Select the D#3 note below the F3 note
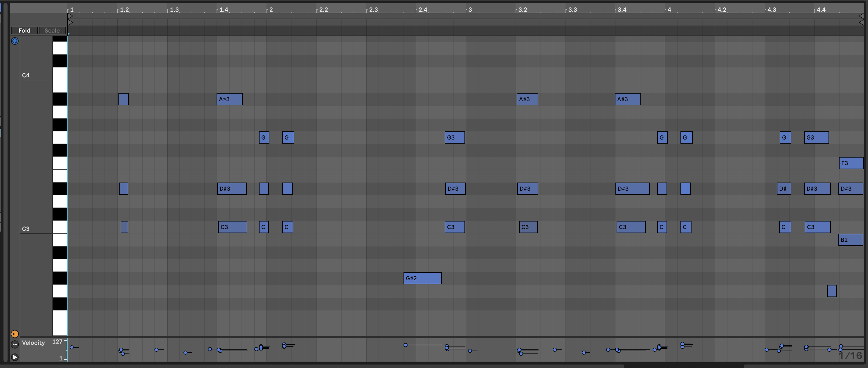 [x=851, y=189]
